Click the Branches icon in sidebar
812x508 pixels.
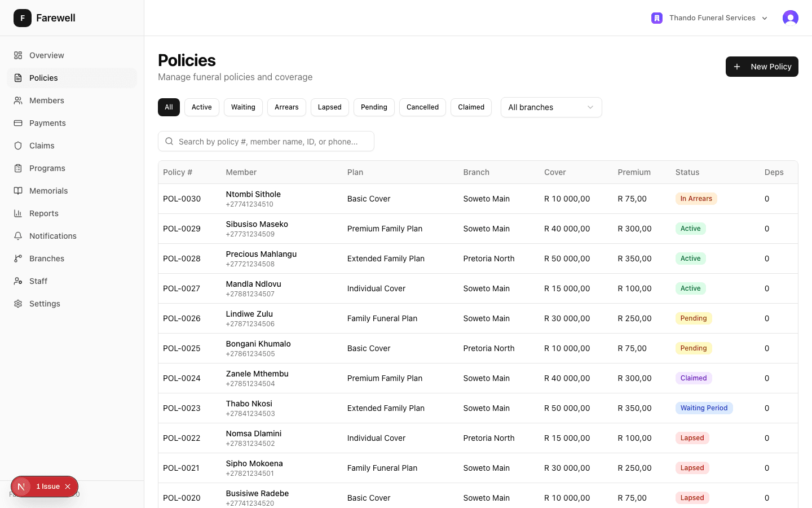[x=19, y=259]
